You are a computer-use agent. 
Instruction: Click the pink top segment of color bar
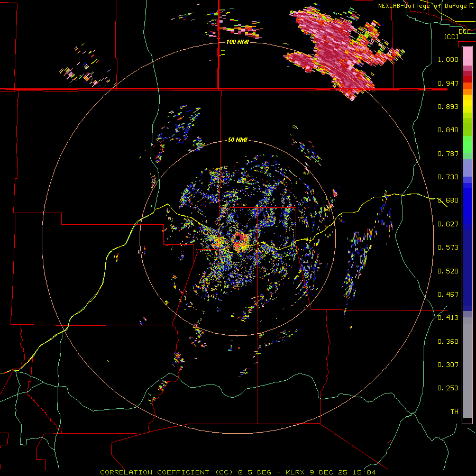click(467, 57)
